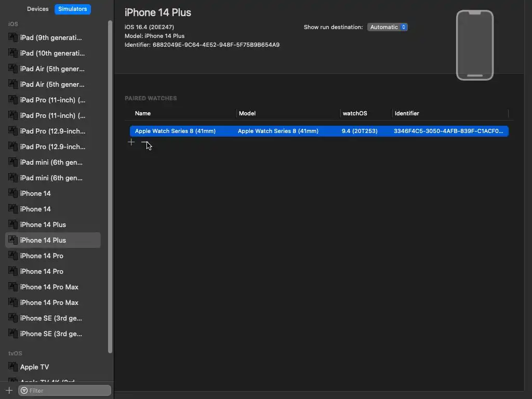Select iPad (9th generation) simulator
This screenshot has width=532, height=399.
pos(53,37)
